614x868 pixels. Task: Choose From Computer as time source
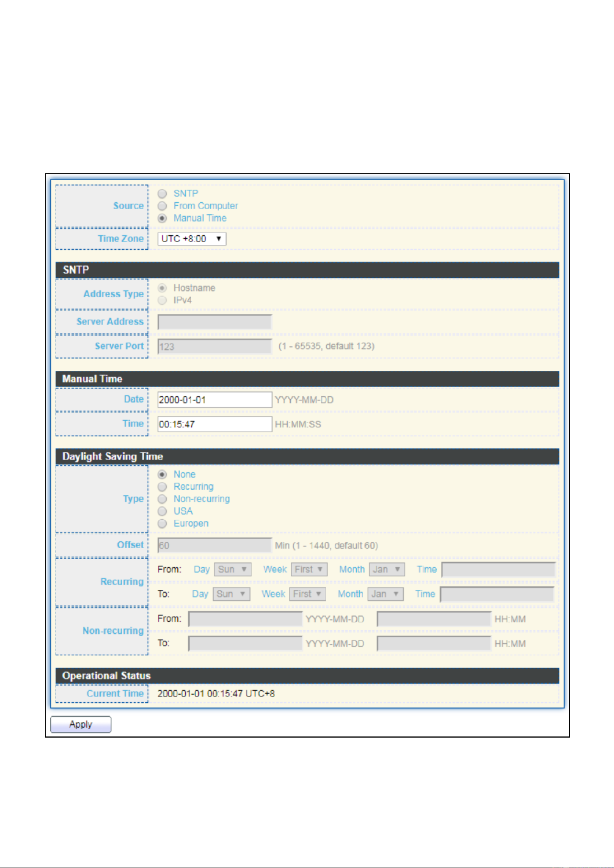162,206
